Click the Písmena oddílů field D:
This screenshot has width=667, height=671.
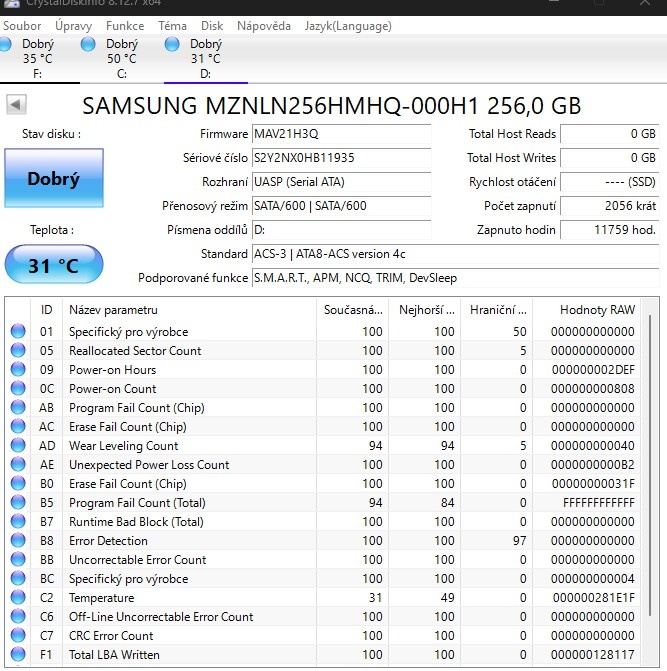click(x=341, y=230)
